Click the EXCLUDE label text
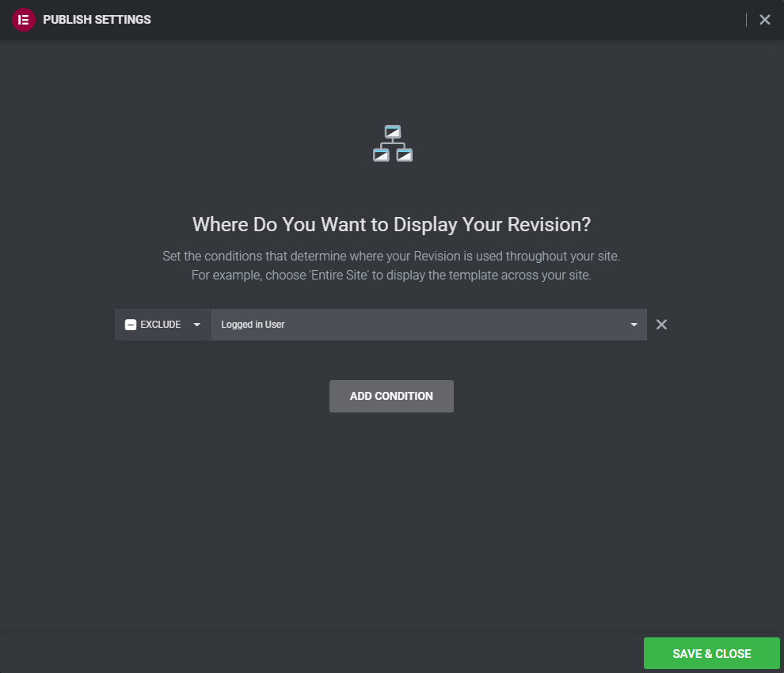 (x=161, y=325)
